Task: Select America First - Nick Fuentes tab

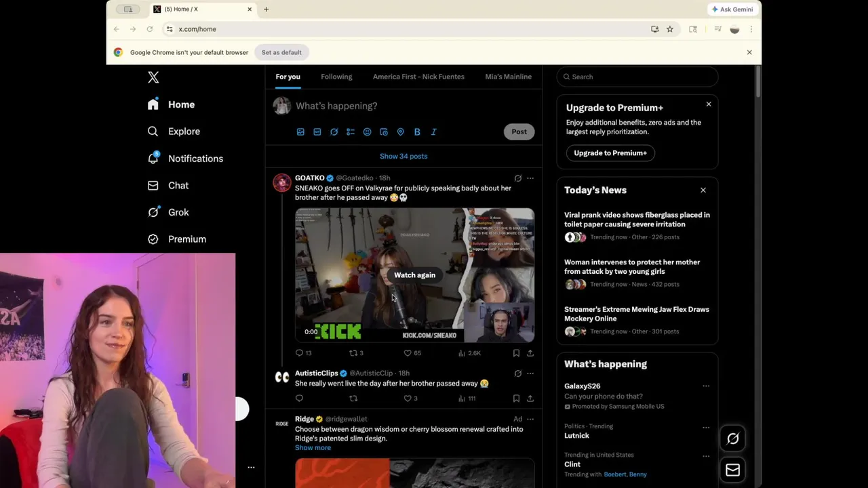Action: [x=418, y=77]
